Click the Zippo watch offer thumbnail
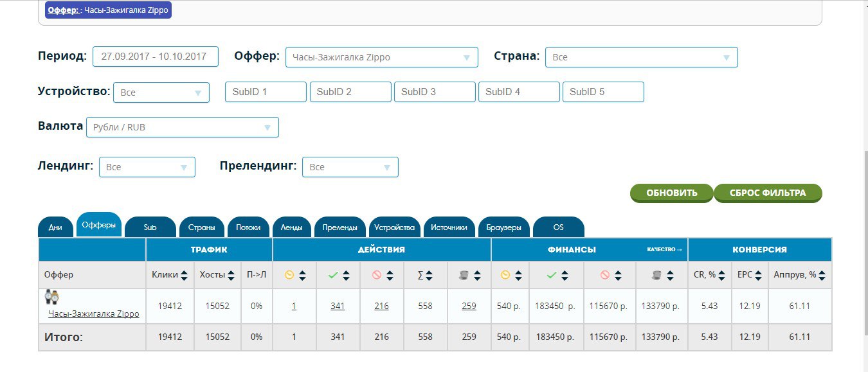 [x=52, y=297]
